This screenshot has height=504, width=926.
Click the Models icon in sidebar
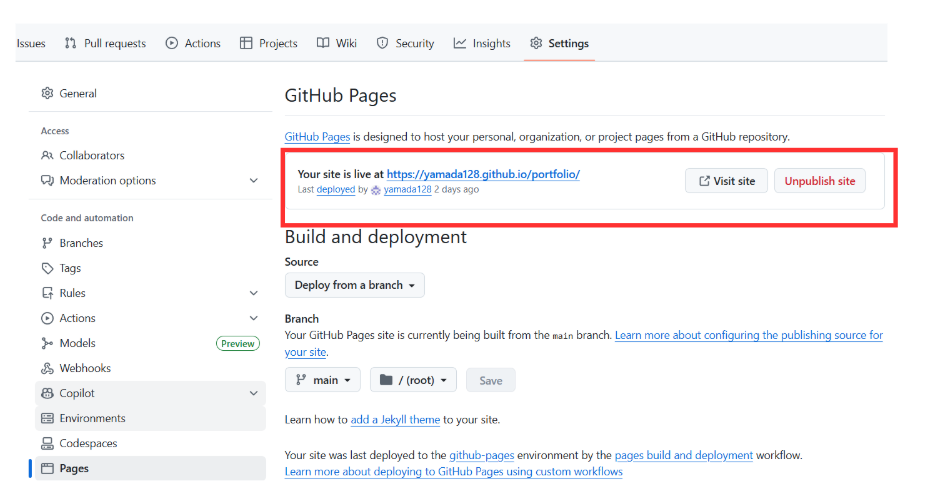click(47, 343)
